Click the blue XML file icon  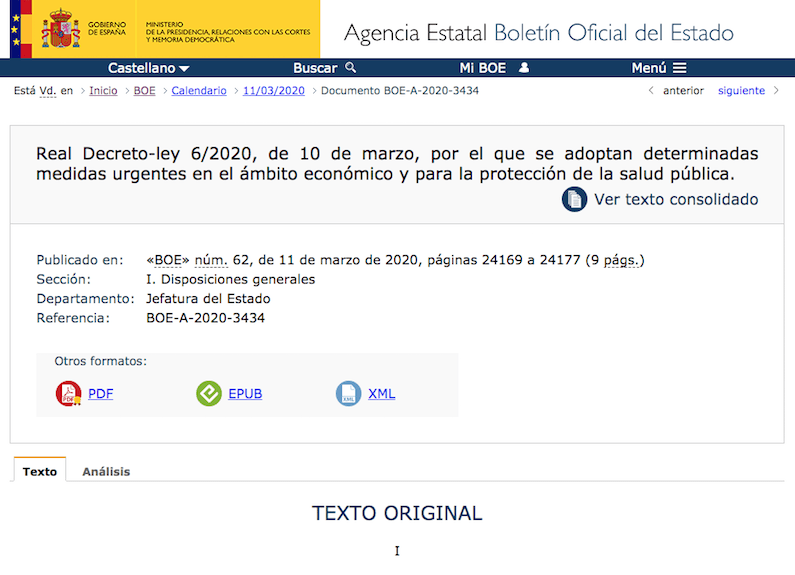coord(349,393)
